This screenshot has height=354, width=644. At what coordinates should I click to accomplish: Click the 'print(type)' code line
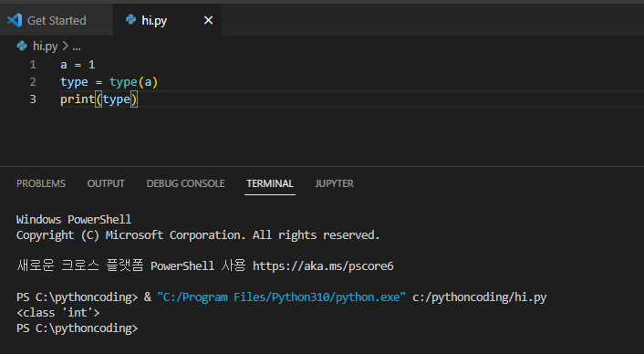coord(99,99)
